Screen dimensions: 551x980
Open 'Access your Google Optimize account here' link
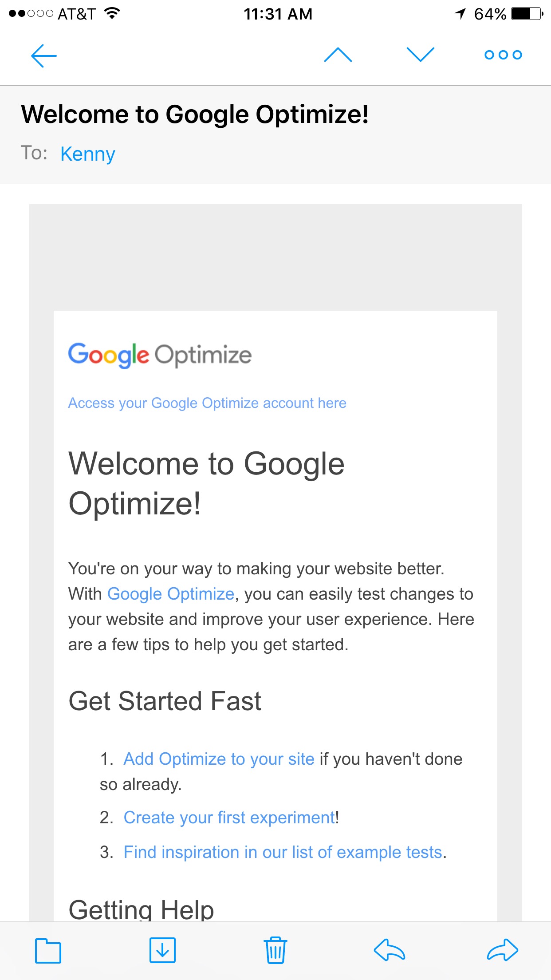pyautogui.click(x=207, y=403)
